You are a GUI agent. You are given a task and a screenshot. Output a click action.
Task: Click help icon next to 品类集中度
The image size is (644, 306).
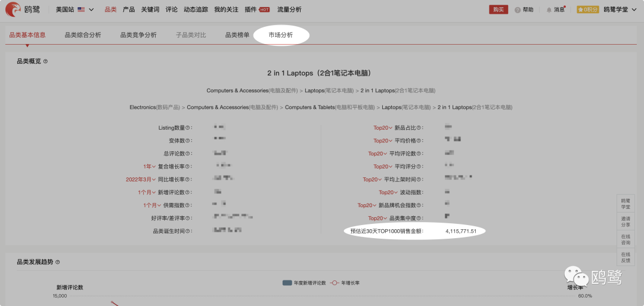point(419,218)
